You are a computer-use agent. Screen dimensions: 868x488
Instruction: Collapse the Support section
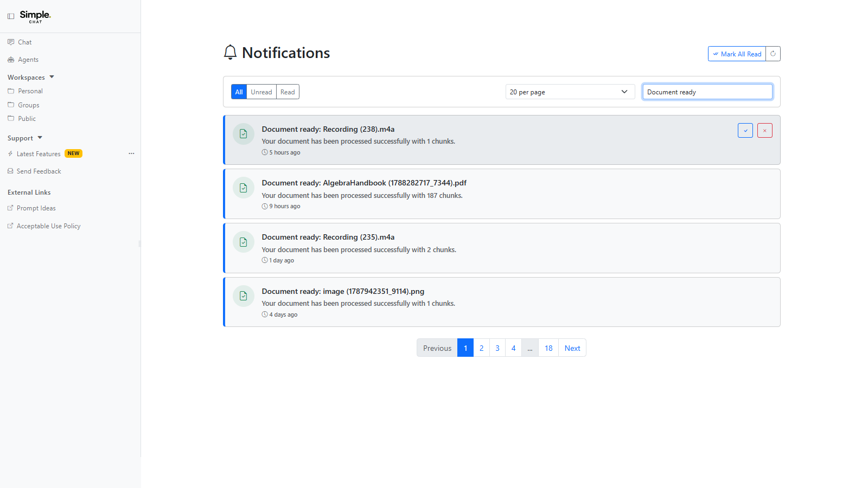(25, 138)
